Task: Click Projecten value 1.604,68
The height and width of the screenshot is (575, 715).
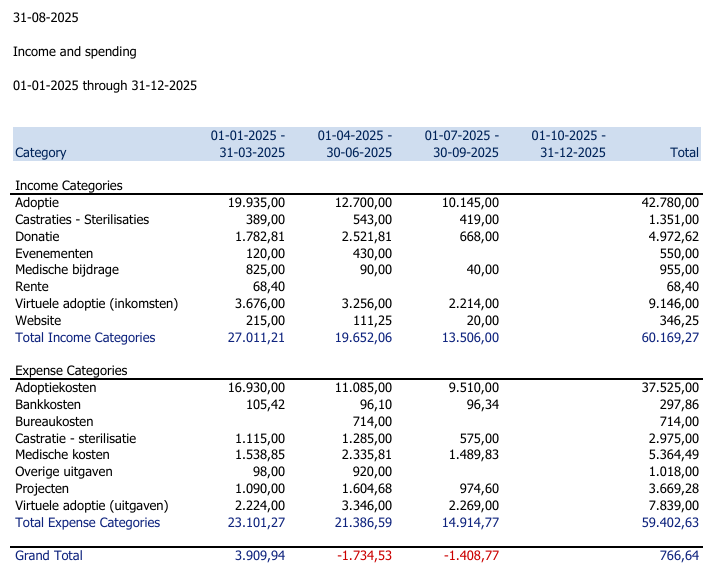Action: pyautogui.click(x=367, y=488)
